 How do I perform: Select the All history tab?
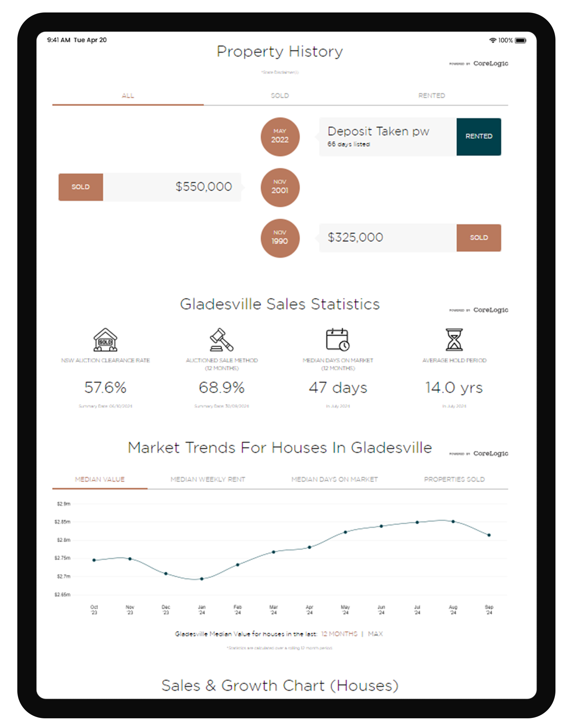(x=128, y=96)
